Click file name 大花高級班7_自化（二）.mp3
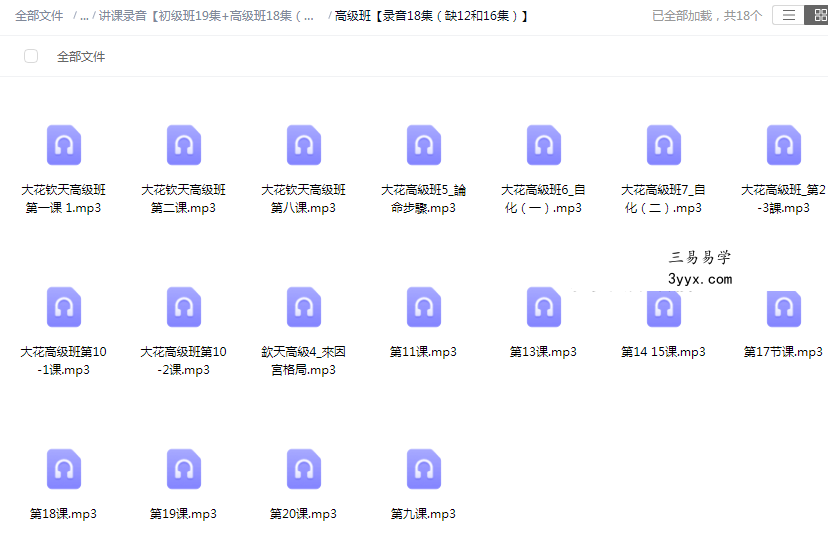 coord(663,199)
